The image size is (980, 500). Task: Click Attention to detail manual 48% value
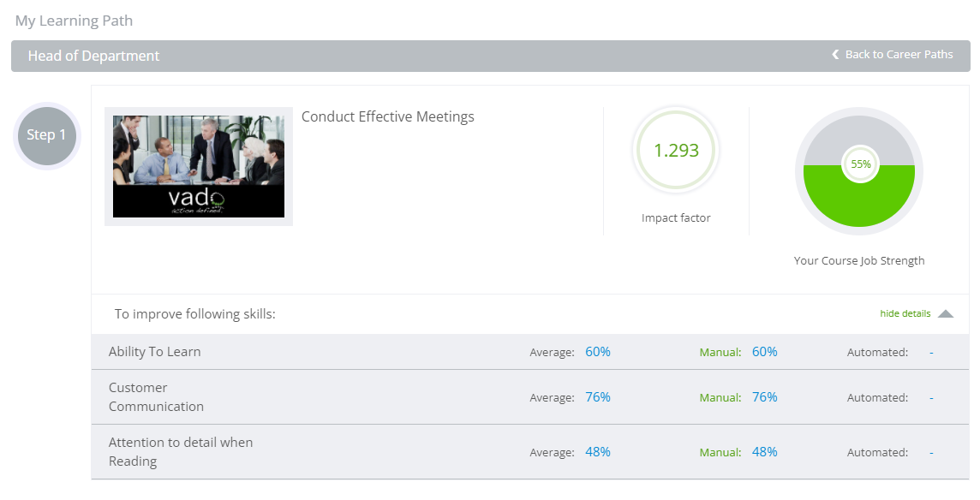tap(764, 452)
